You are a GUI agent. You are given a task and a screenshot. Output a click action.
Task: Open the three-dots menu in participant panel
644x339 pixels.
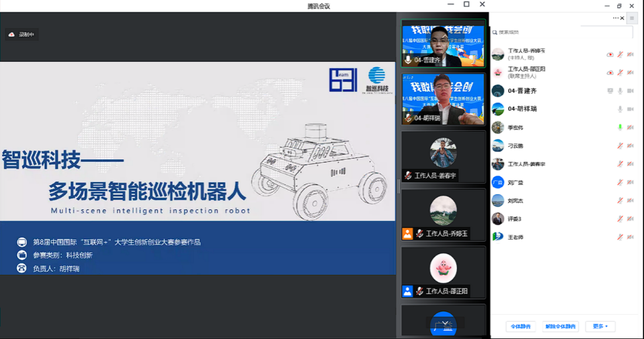click(616, 19)
